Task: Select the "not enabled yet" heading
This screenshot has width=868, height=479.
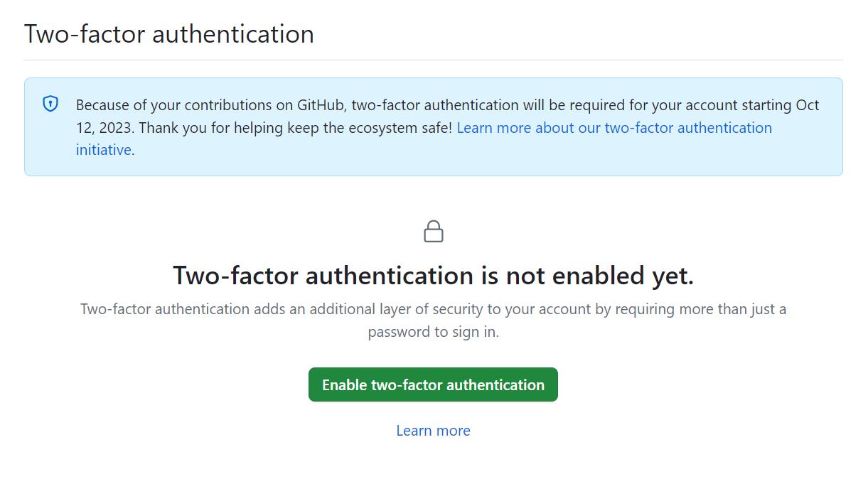Action: point(433,275)
